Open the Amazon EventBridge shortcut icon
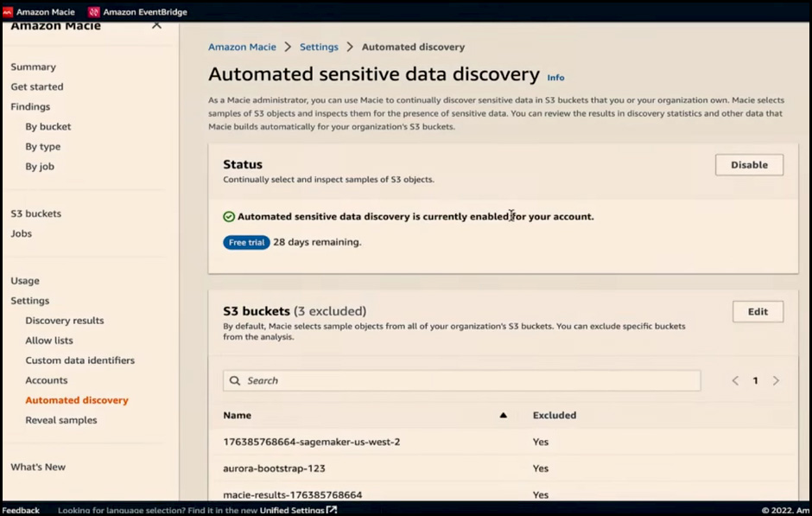Screen dimensions: 812x516 [x=94, y=11]
